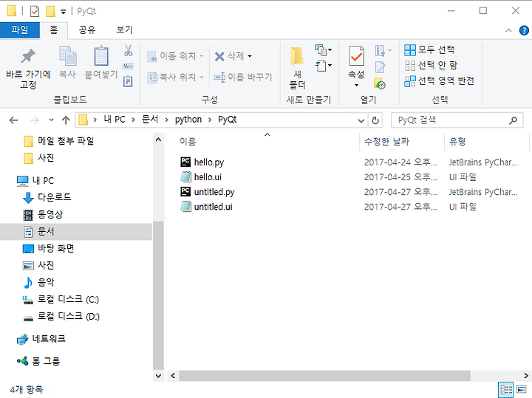Switch to the 공유 (Share) tab
Screen dimensions: 532x398
tap(87, 30)
